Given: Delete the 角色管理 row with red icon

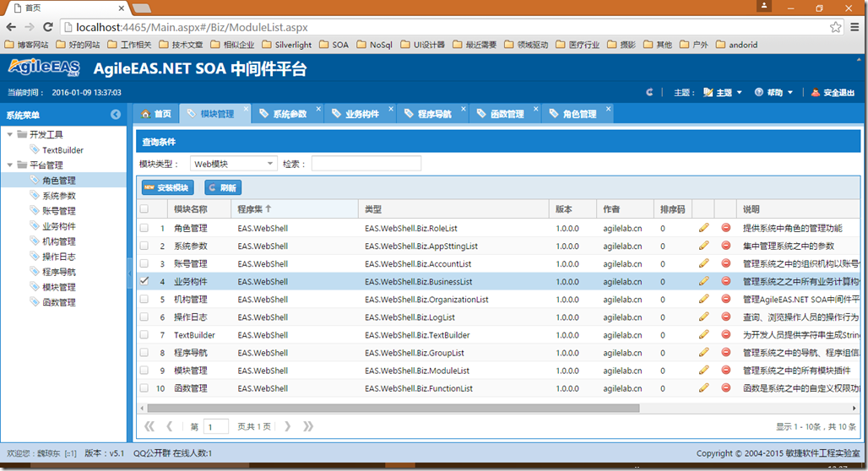Looking at the screenshot, I should tap(726, 227).
